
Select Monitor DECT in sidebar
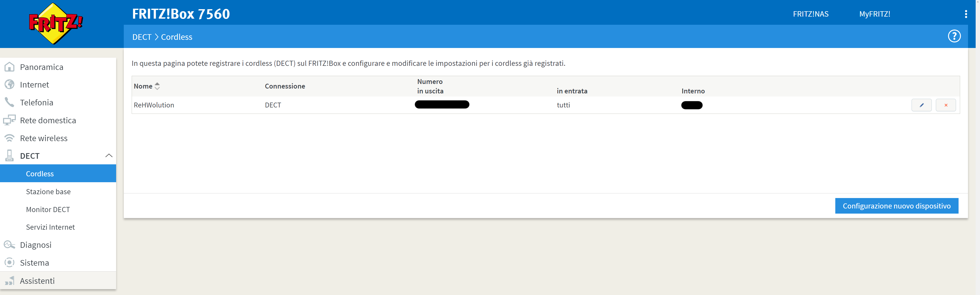click(48, 209)
